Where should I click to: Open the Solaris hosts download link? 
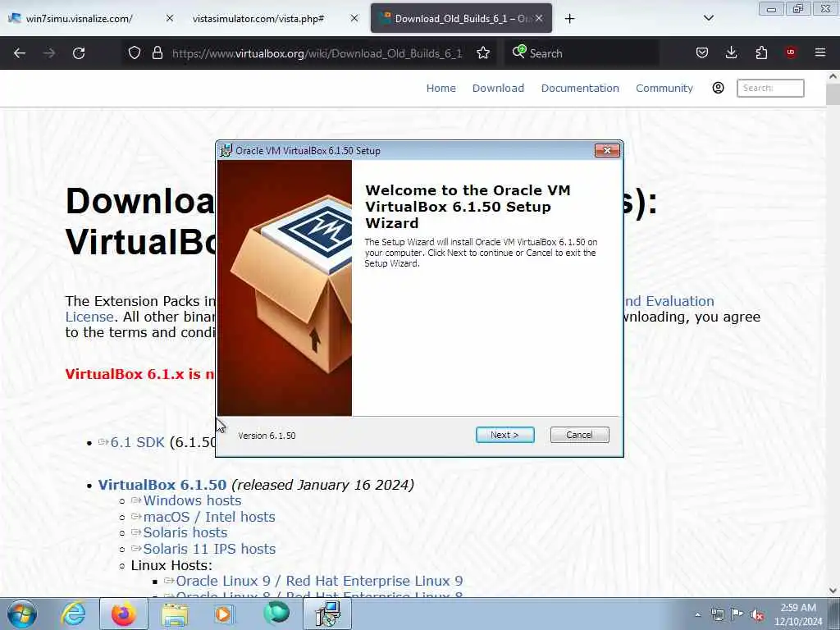(185, 532)
